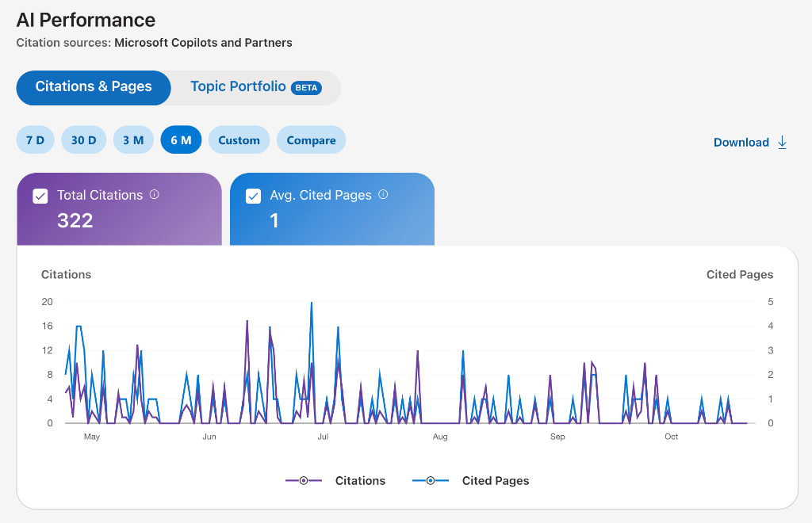The width and height of the screenshot is (812, 523).
Task: Toggle the Citations series in the legend
Action: 335,480
